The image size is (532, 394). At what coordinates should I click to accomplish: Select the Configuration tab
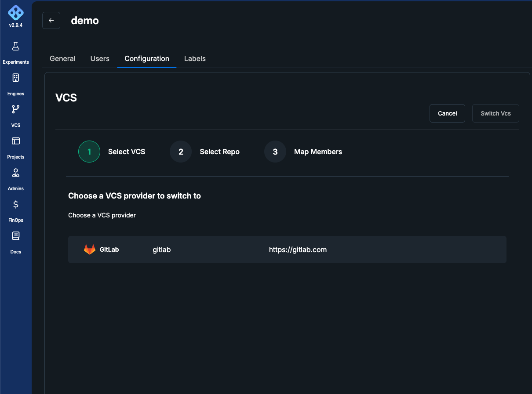[147, 58]
